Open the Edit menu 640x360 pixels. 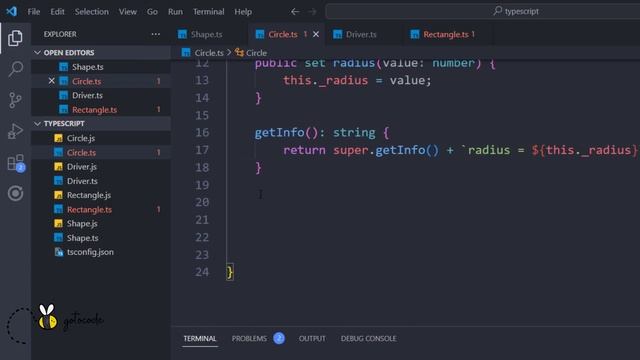(57, 11)
